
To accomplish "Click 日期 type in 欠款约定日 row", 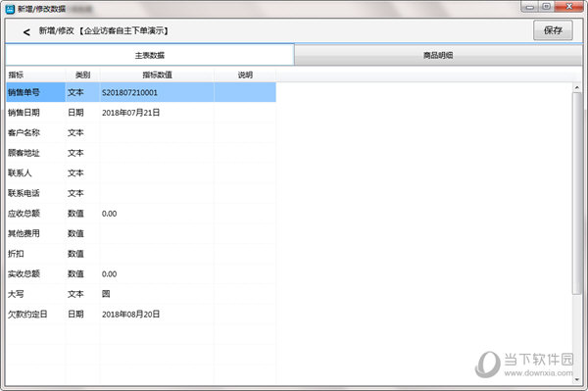I will (x=75, y=315).
